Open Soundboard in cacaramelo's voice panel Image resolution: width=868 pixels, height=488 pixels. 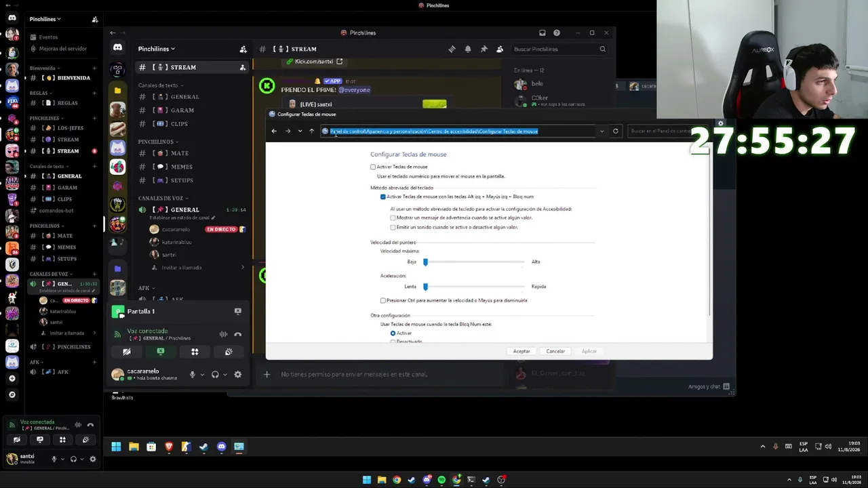(x=229, y=352)
